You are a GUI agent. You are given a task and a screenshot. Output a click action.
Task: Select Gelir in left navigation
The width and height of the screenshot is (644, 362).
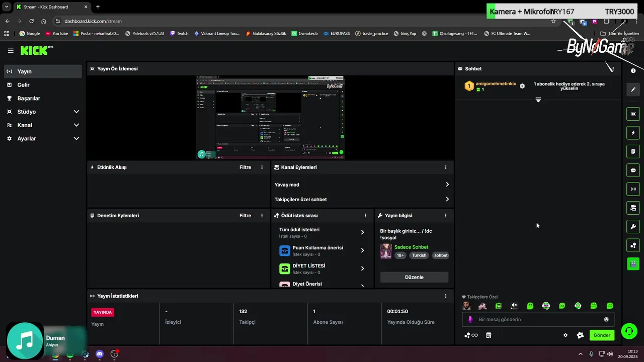43,85
